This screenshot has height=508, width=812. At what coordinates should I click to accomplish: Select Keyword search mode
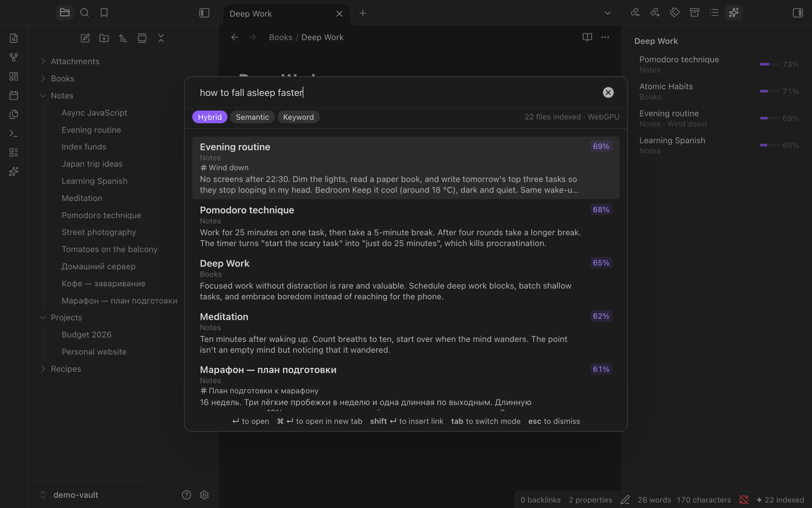click(x=298, y=117)
